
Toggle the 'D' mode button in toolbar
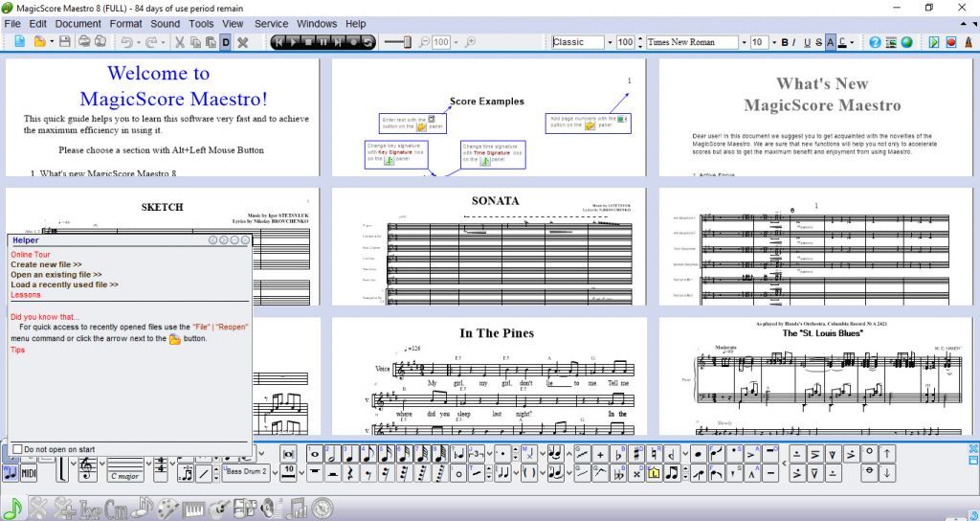pyautogui.click(x=226, y=42)
